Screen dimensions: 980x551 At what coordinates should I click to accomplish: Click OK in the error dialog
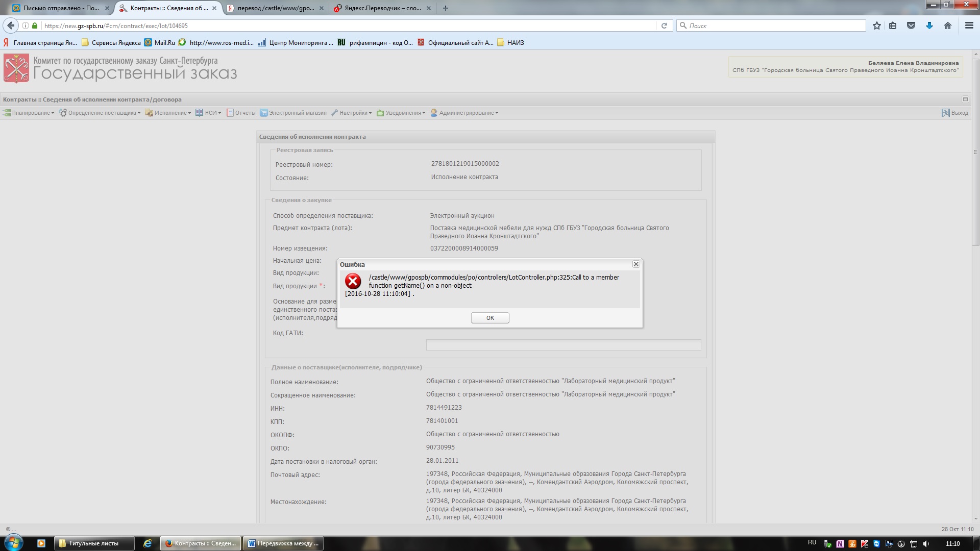point(489,318)
